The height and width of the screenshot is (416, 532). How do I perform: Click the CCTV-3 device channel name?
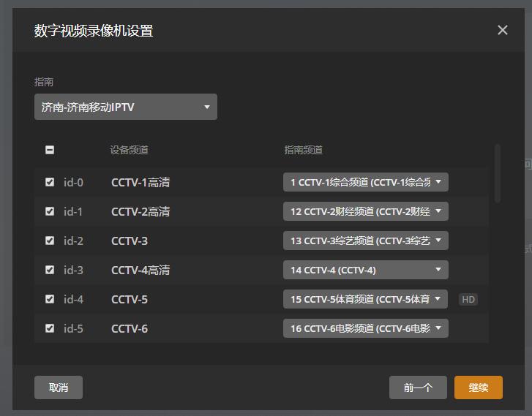coord(130,241)
